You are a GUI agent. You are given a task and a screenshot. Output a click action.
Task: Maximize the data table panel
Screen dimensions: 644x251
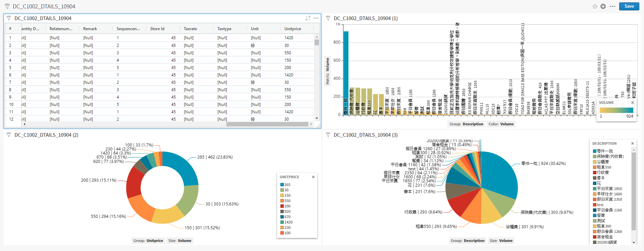click(x=308, y=18)
